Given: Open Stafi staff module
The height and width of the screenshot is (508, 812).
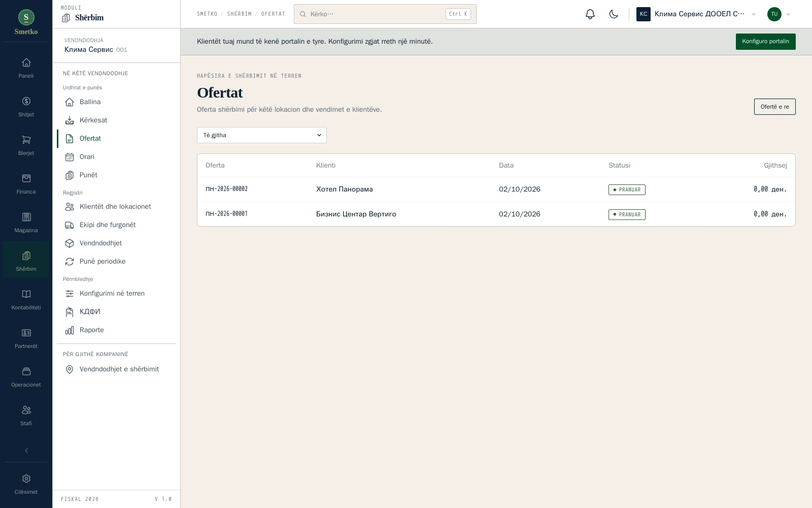Looking at the screenshot, I should point(26,416).
